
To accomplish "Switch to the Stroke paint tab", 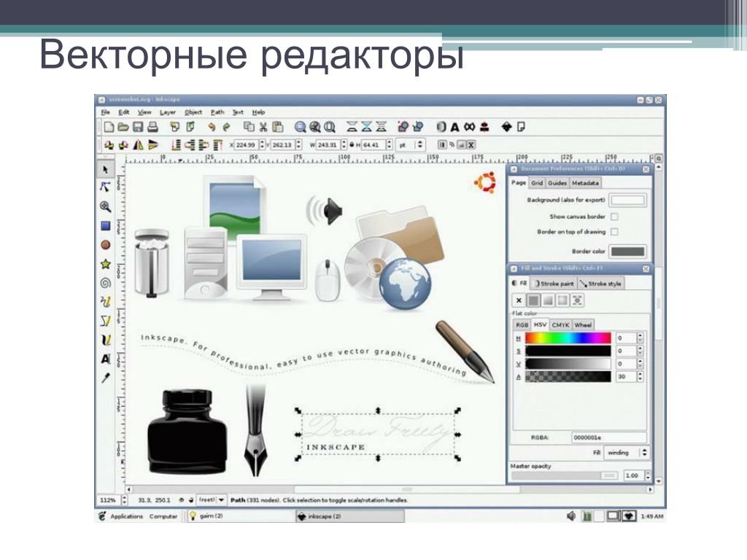I will click(x=554, y=284).
